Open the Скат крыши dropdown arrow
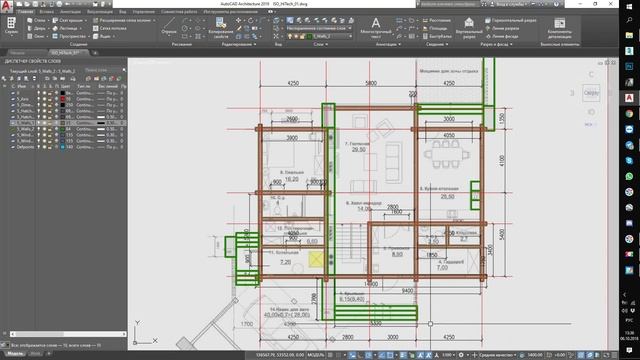The height and width of the screenshot is (360, 640). 86,20
